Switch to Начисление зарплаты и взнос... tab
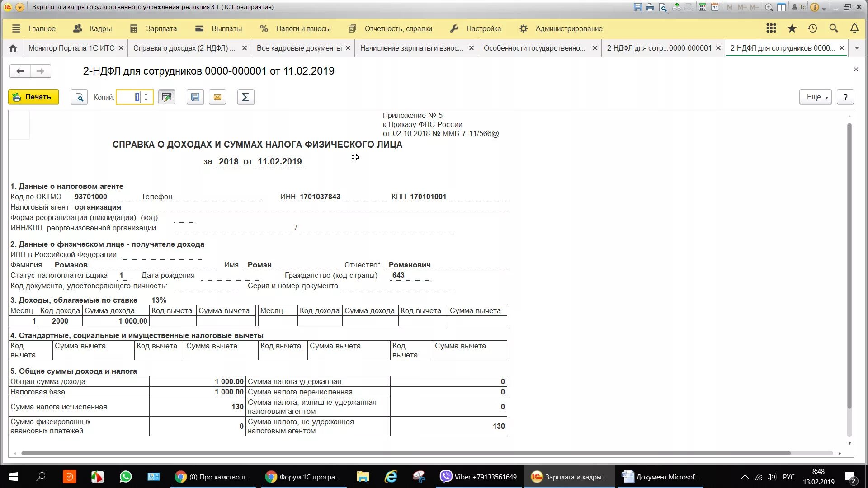The height and width of the screenshot is (488, 868). point(411,48)
